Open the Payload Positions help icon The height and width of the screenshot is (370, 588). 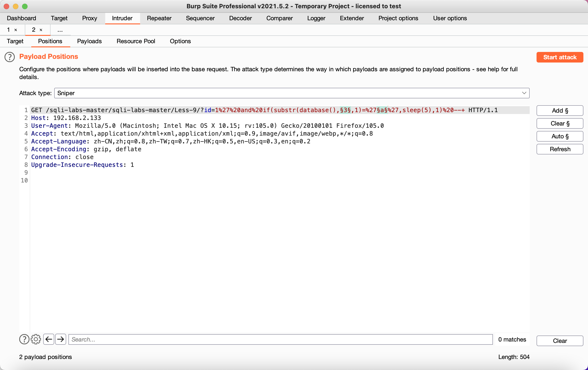pyautogui.click(x=9, y=57)
